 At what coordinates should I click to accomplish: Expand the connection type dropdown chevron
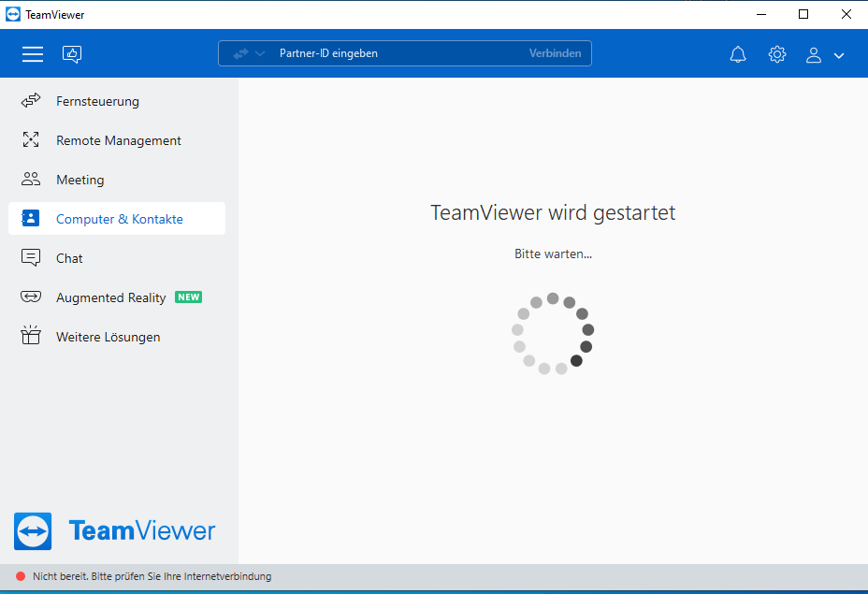click(x=260, y=53)
